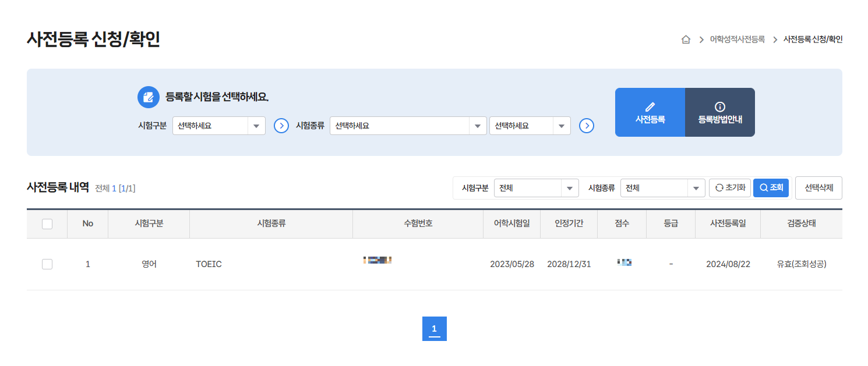868x366 pixels.
Task: Reset filters with the 초기화 button
Action: [730, 188]
